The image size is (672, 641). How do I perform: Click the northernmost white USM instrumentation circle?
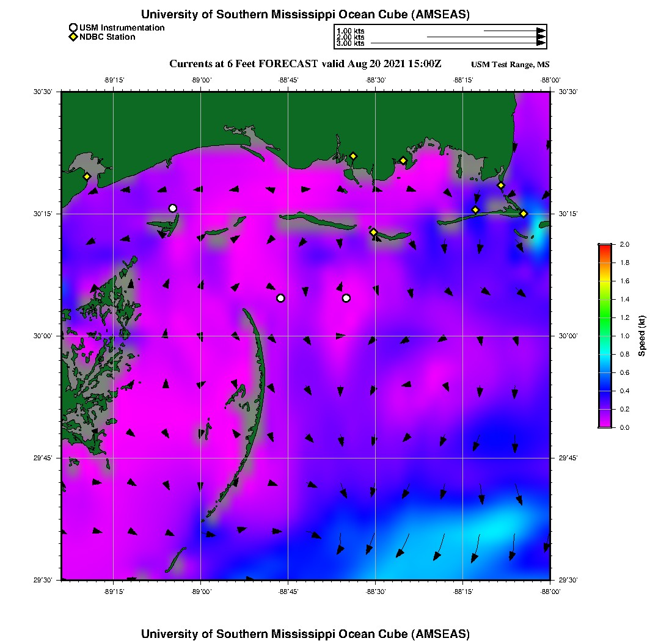pos(173,208)
